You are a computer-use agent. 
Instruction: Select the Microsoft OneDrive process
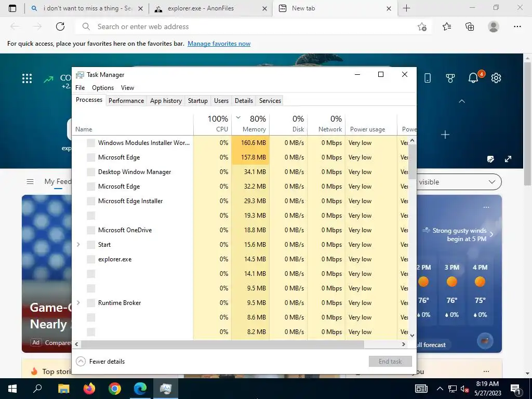pyautogui.click(x=240, y=230)
